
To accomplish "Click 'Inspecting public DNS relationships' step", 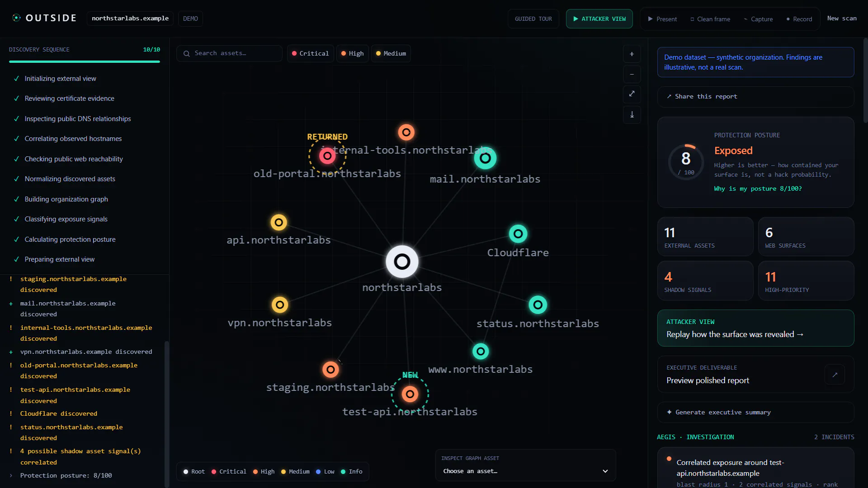I will coord(77,119).
